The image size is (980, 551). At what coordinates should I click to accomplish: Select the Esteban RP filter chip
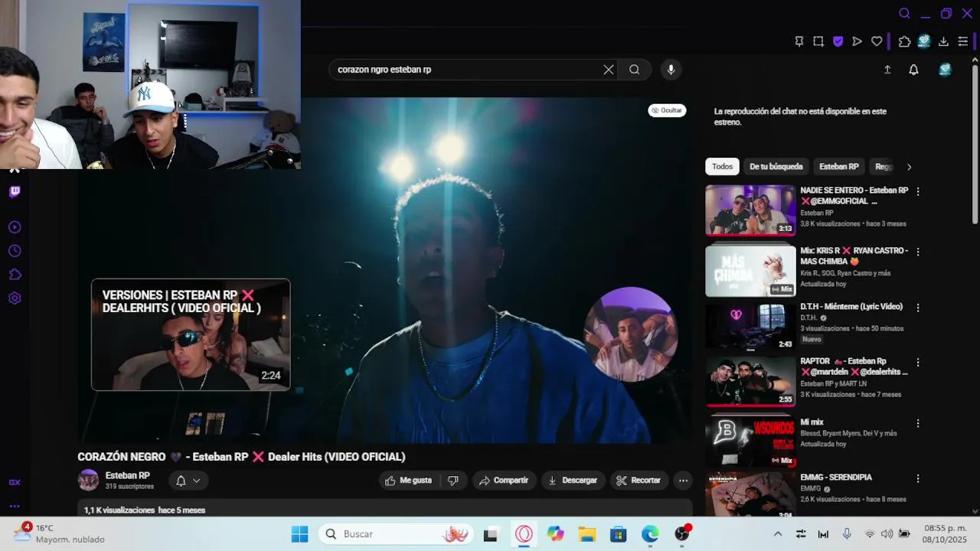coord(839,167)
